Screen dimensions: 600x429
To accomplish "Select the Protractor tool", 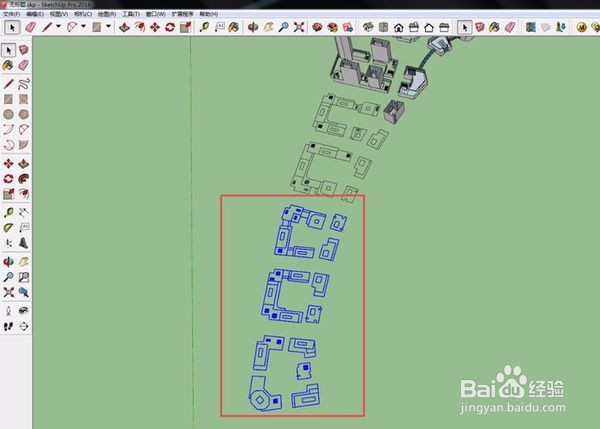I will point(8,228).
